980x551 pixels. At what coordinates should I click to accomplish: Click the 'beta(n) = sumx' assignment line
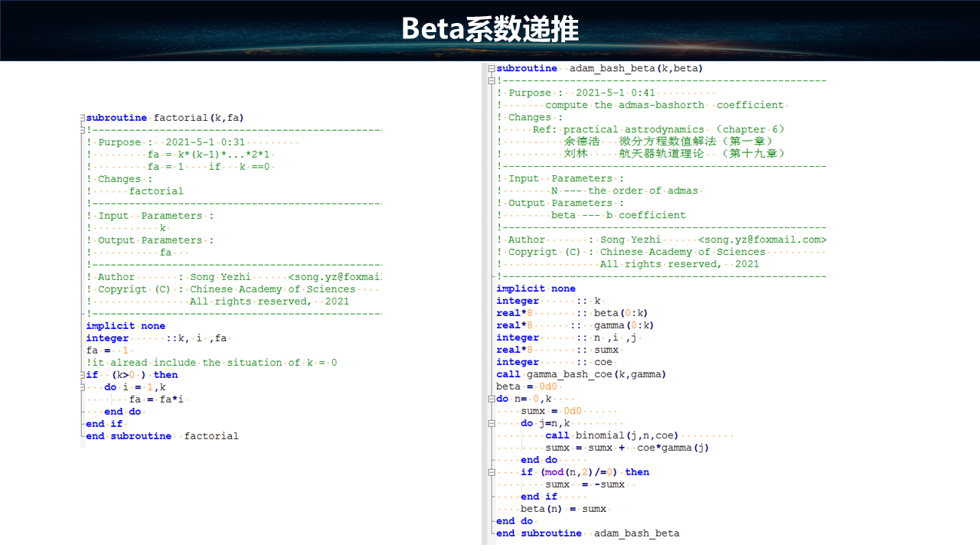coord(563,509)
